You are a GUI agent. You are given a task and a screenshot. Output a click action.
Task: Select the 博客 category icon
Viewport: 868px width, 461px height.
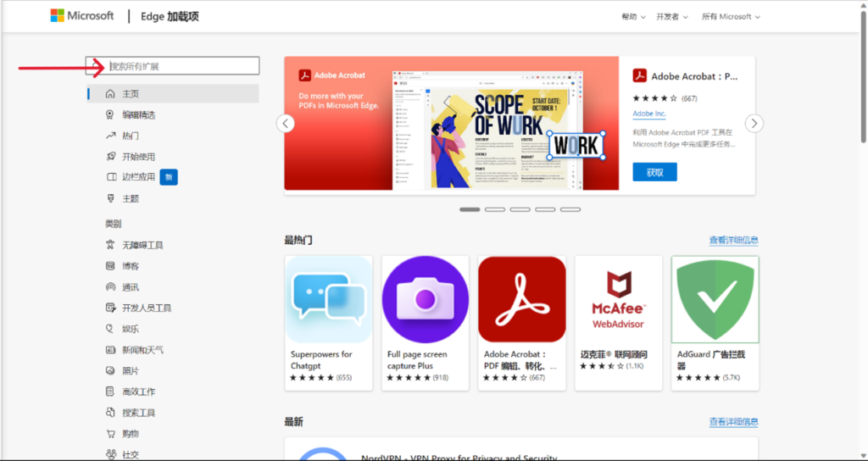[110, 265]
